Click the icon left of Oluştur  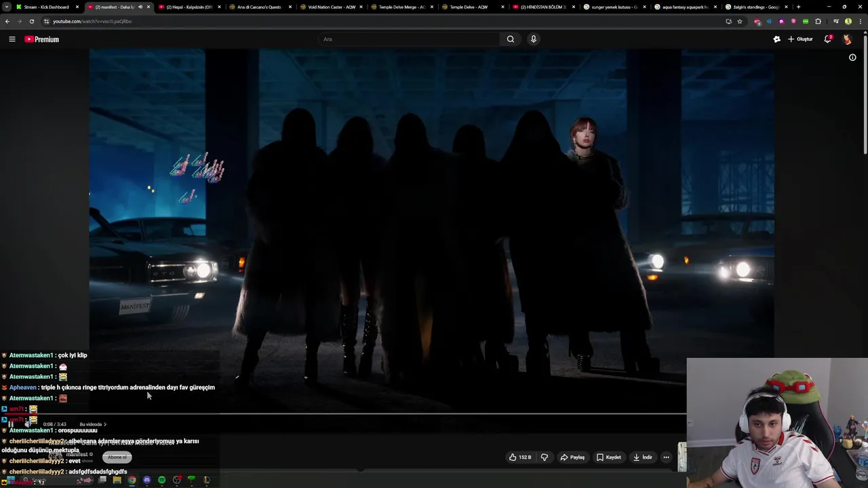(x=776, y=39)
